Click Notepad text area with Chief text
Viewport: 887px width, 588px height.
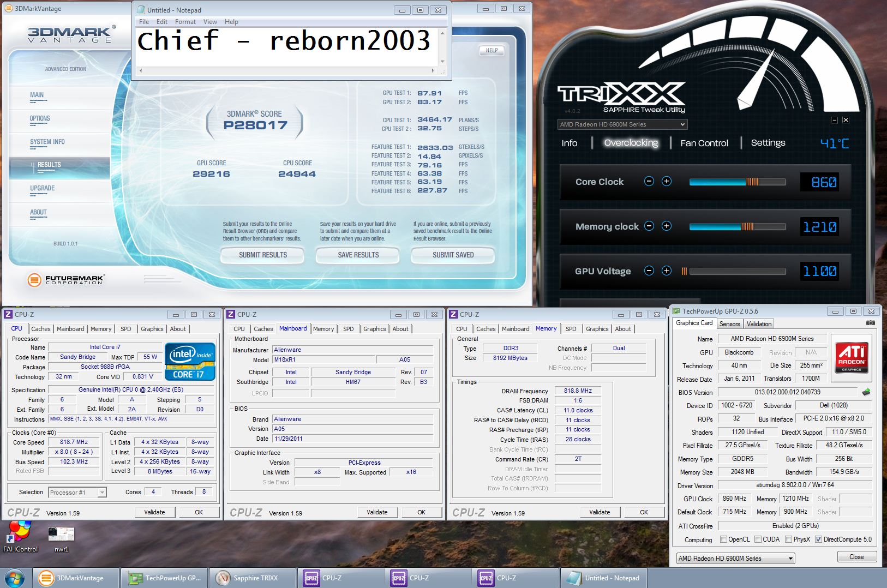286,46
